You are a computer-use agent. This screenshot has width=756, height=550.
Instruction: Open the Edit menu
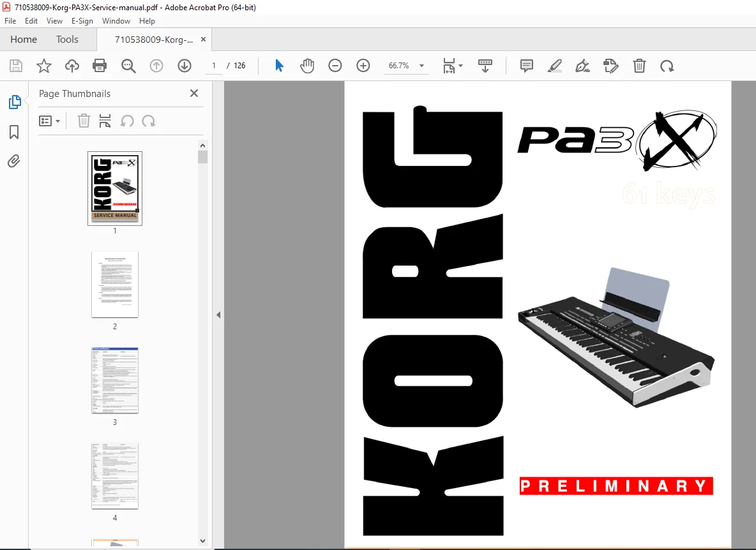31,20
